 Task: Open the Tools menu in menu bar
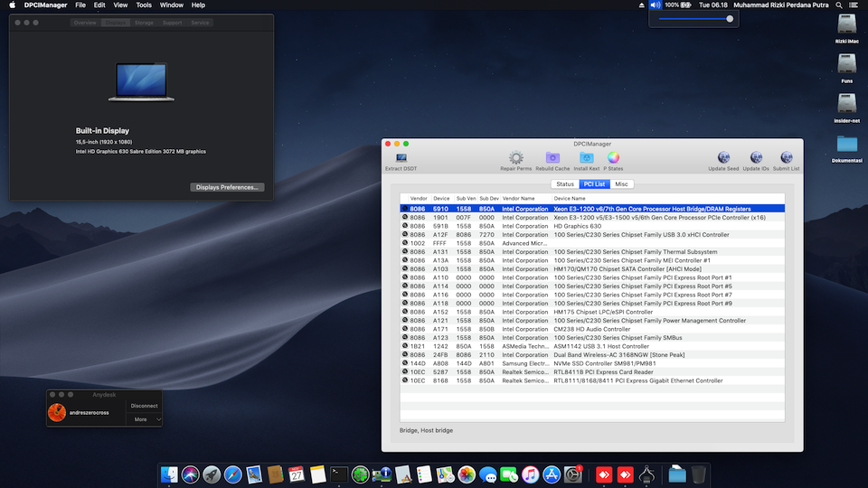coord(144,5)
